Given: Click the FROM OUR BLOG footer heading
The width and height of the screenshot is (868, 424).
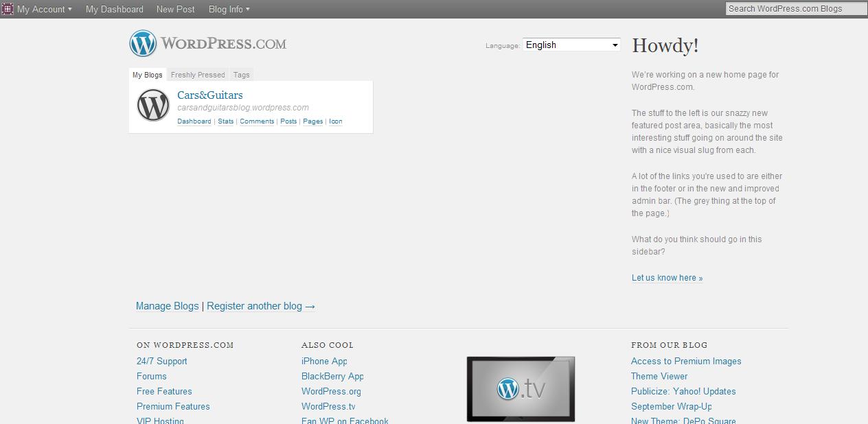Looking at the screenshot, I should click(x=670, y=345).
